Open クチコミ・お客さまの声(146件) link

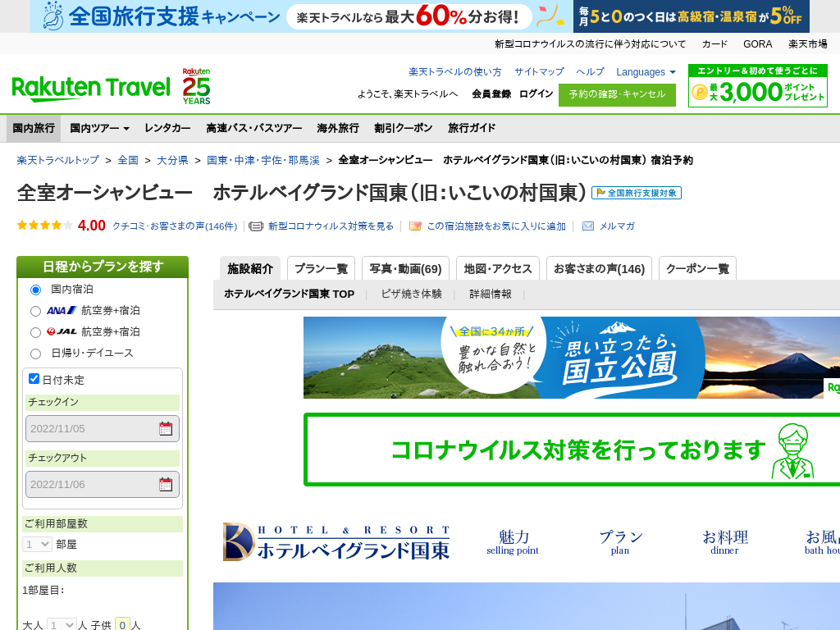pos(175,226)
